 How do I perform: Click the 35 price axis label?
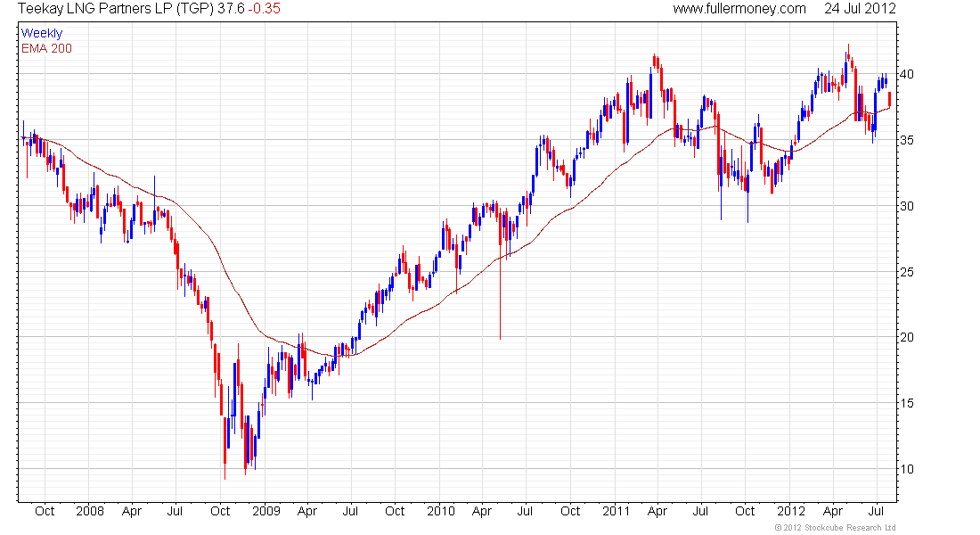(906, 140)
